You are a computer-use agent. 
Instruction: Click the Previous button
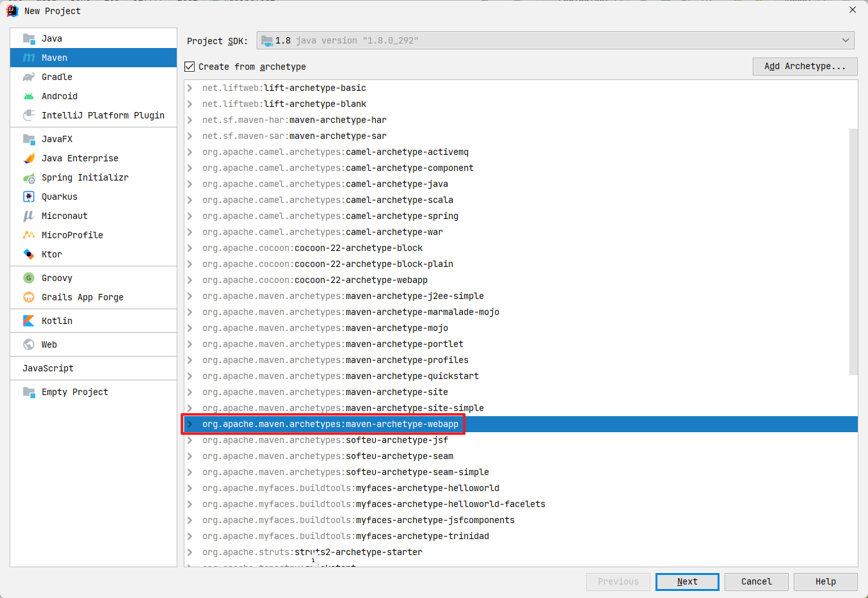coord(618,581)
